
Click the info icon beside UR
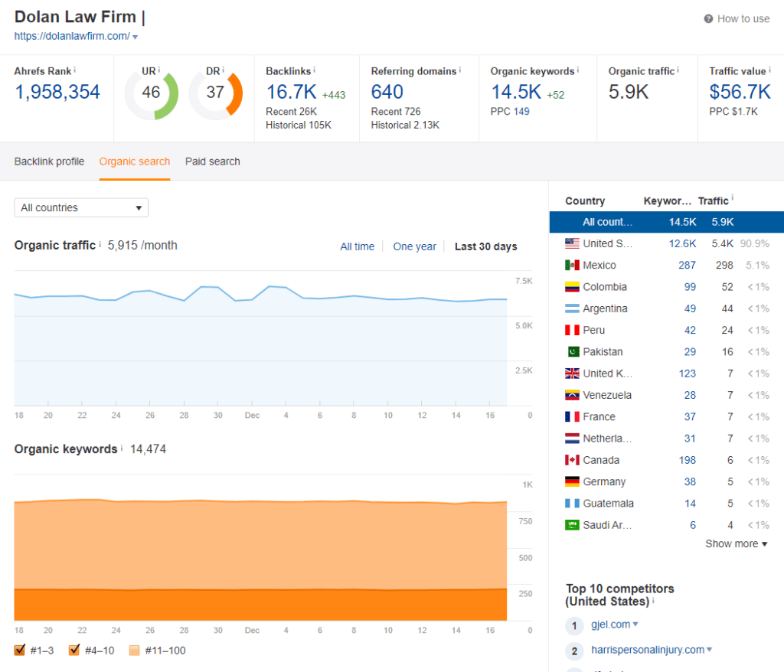click(159, 70)
